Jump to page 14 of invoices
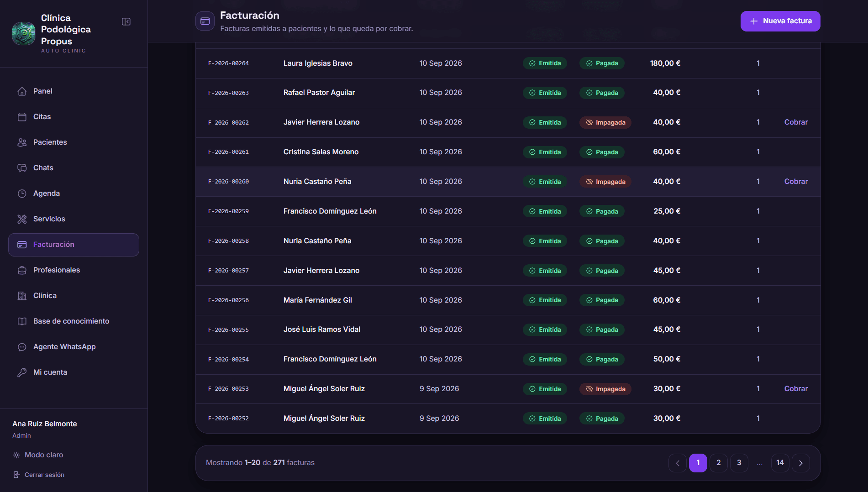The image size is (868, 492). pos(780,463)
